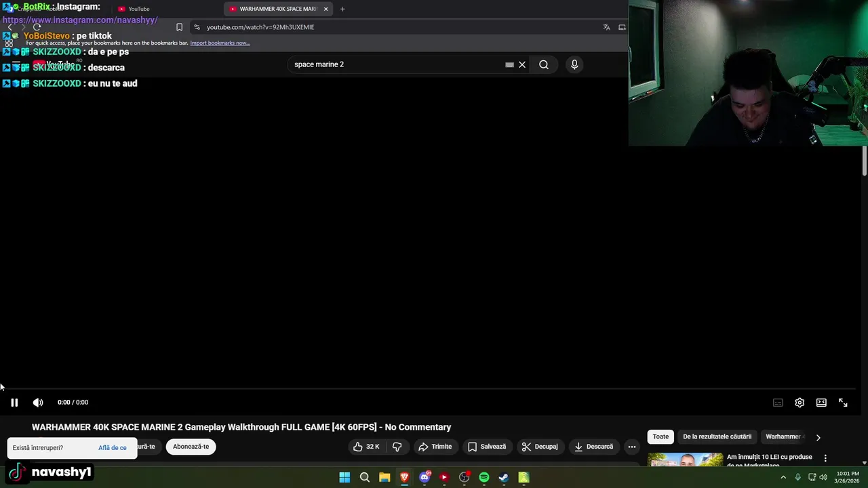Click the 'Află de ce' link

click(113, 448)
